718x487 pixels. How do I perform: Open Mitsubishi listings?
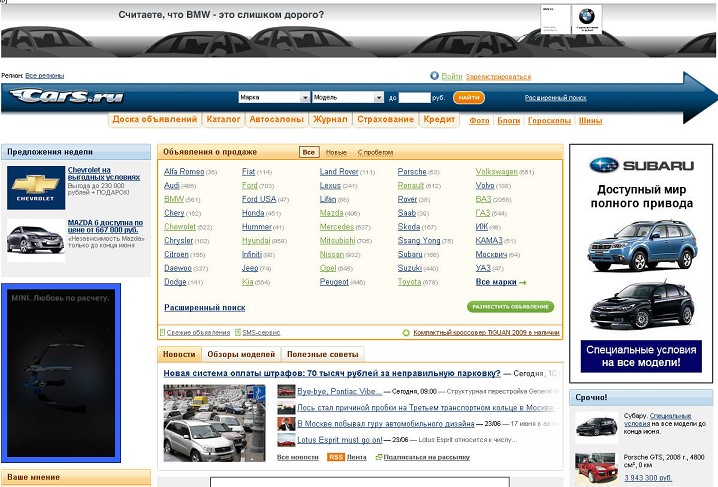tap(337, 240)
